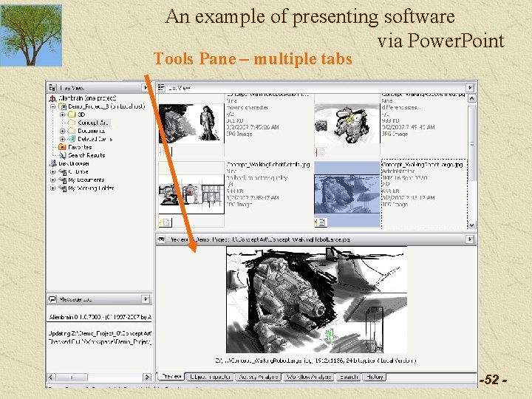This screenshot has width=532, height=399.
Task: Click status icon under WalkingRobotLarge thumbnail
Action: (321, 222)
